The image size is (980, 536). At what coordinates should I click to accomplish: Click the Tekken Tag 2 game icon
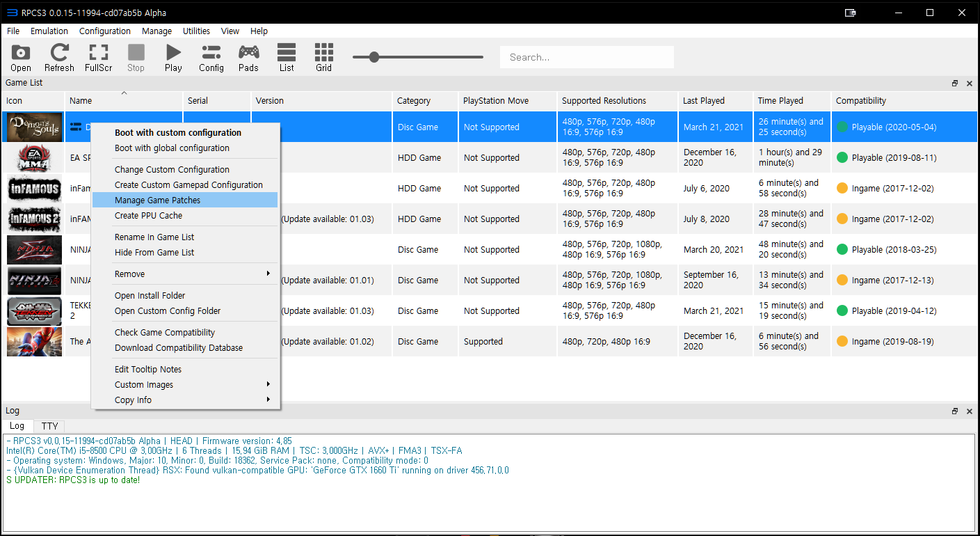coord(34,310)
